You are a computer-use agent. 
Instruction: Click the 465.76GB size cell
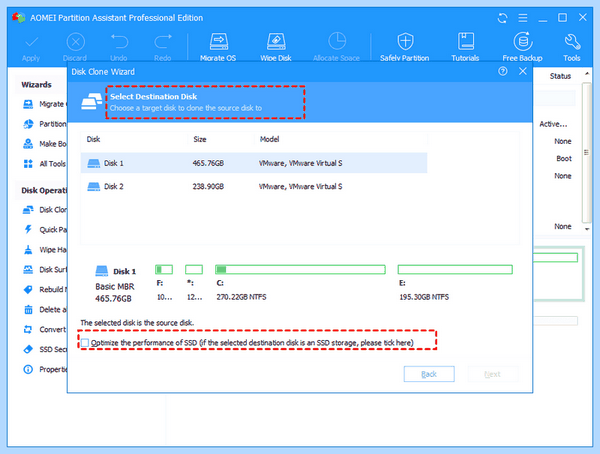click(208, 163)
